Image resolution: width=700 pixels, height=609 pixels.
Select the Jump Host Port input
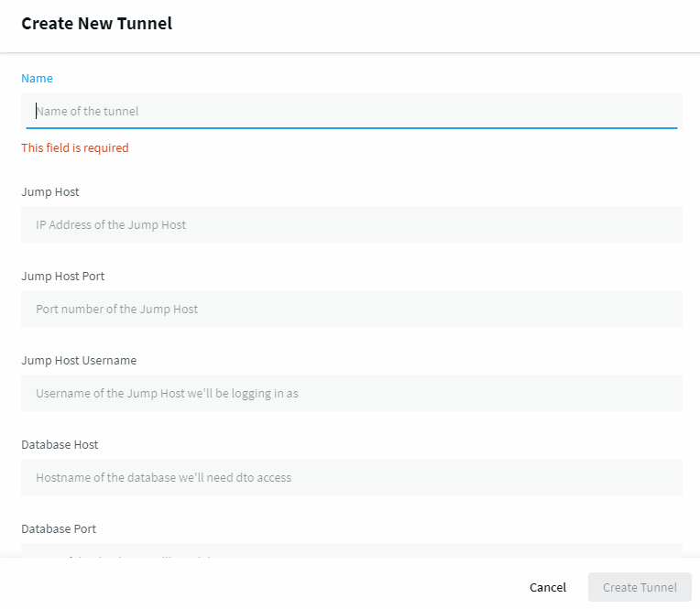click(x=352, y=309)
